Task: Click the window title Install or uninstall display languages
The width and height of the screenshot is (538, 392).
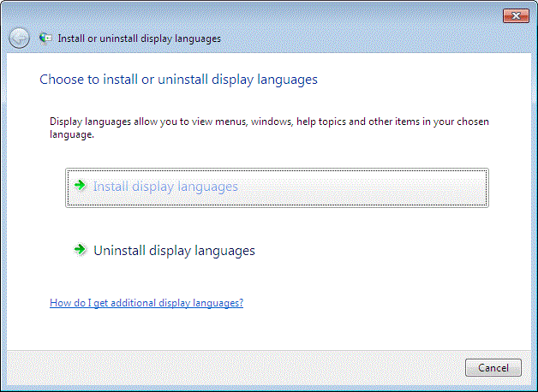Action: pos(140,39)
